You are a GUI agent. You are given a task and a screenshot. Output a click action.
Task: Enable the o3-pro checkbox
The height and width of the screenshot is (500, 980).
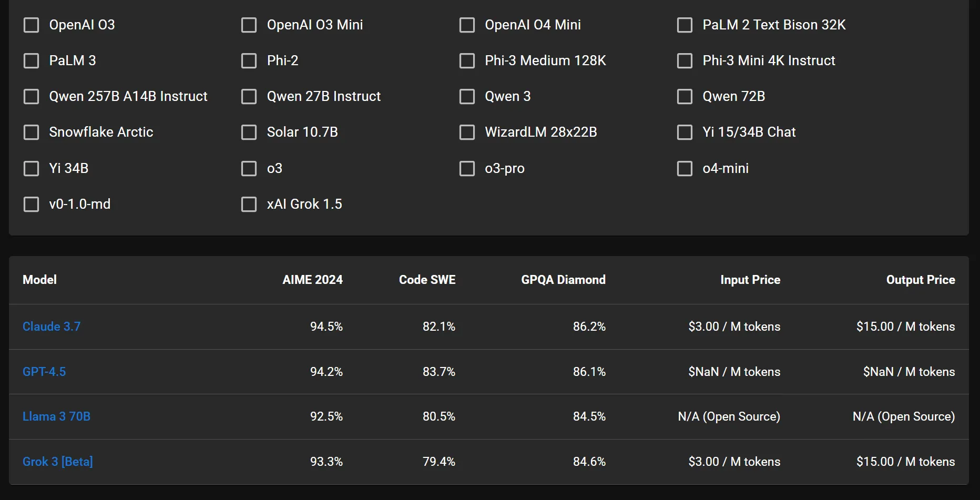[467, 169]
